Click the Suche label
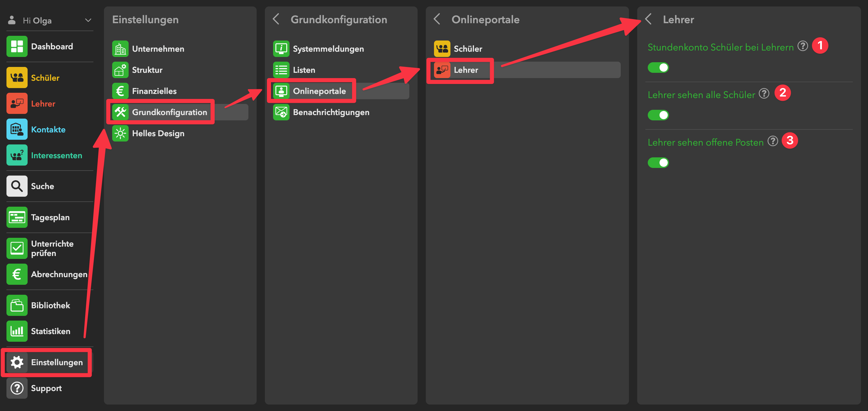The image size is (868, 411). [x=43, y=186]
